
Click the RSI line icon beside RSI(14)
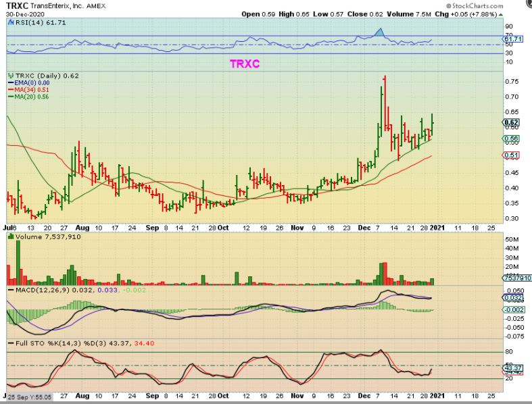pyautogui.click(x=11, y=23)
